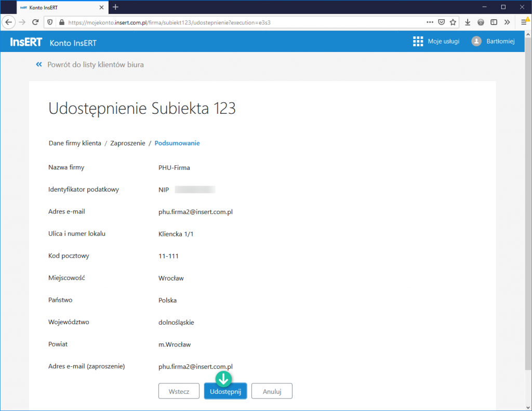
Task: Open the Firefox hamburger menu
Action: (x=524, y=22)
